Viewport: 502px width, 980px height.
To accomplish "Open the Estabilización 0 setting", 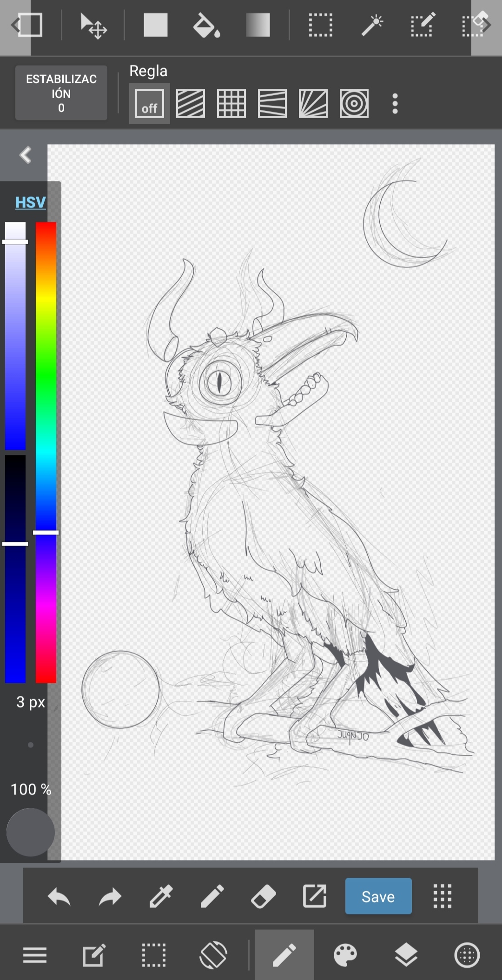I will (61, 93).
